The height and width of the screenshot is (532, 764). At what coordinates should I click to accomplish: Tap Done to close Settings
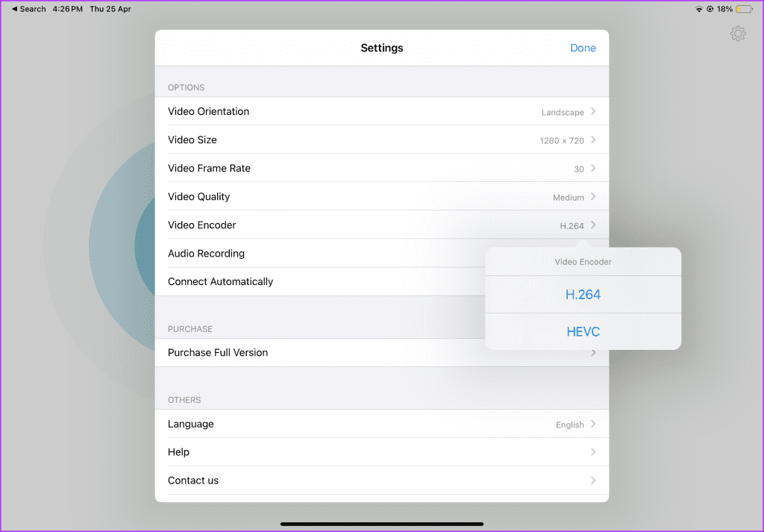coord(583,48)
